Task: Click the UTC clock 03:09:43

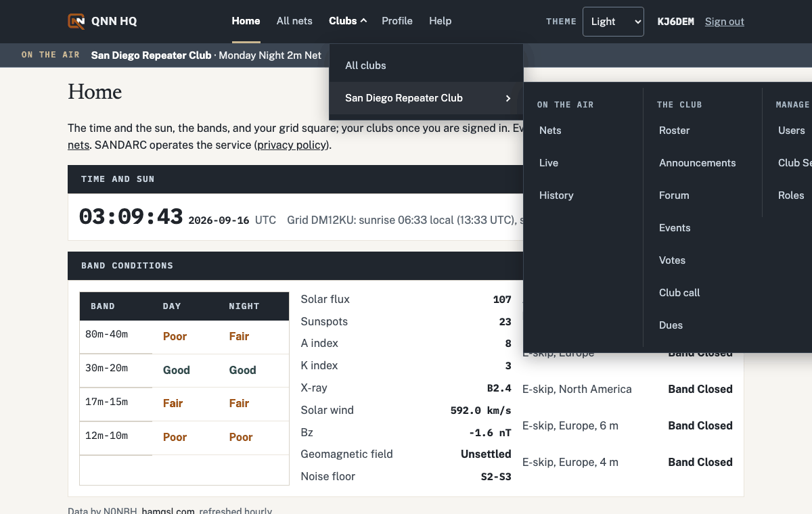Action: click(131, 217)
